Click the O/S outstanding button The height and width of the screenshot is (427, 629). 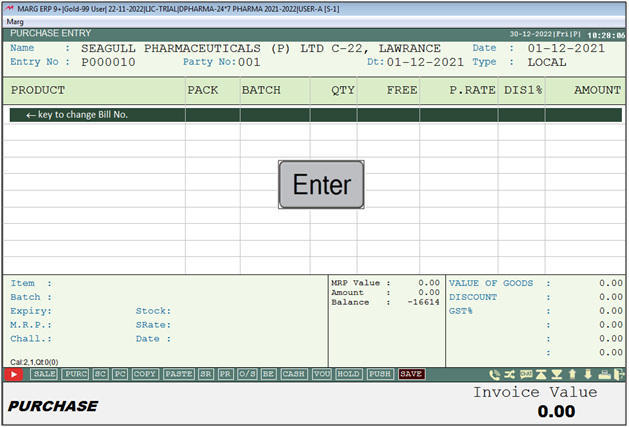tap(247, 374)
